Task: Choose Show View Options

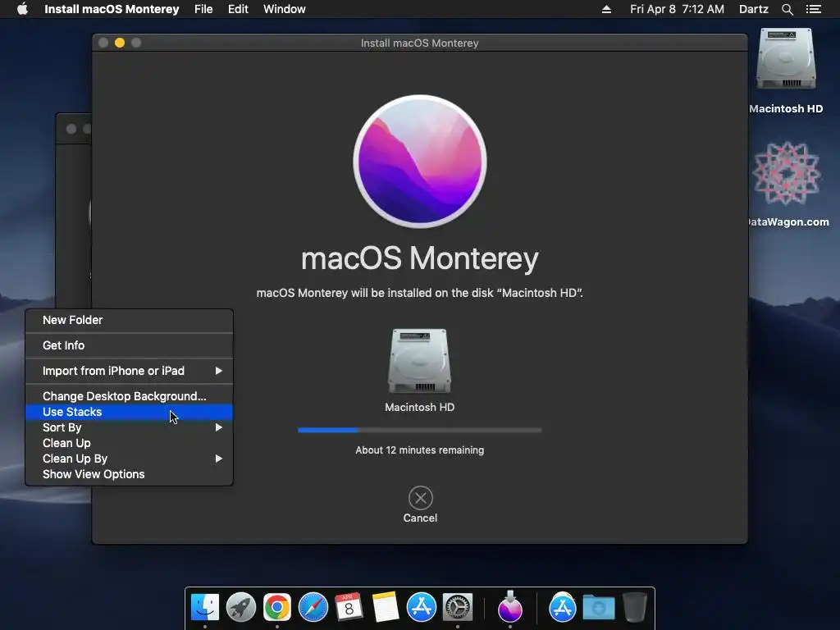Action: click(x=129, y=474)
